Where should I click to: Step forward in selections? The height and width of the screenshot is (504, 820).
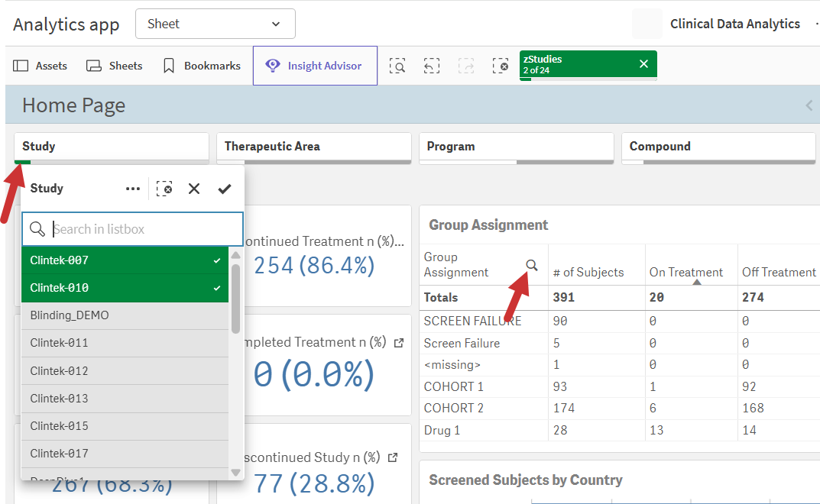tap(466, 66)
